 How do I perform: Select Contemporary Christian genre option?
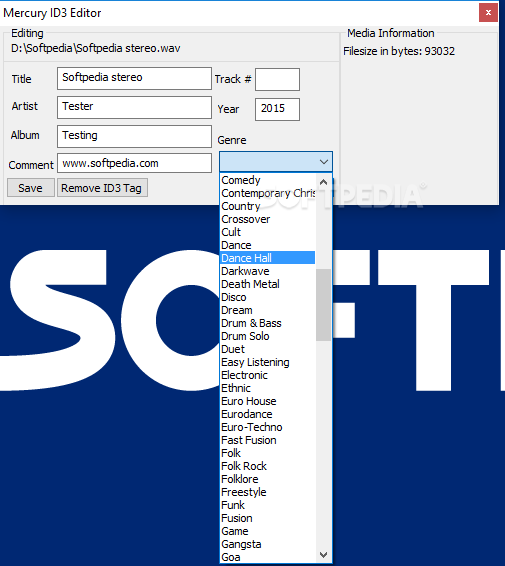point(268,193)
